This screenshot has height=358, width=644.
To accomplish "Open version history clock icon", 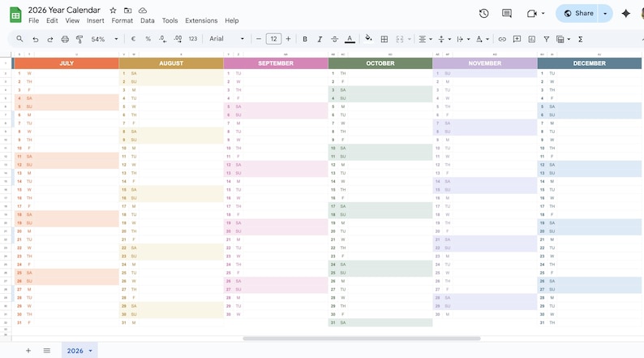I will point(484,13).
